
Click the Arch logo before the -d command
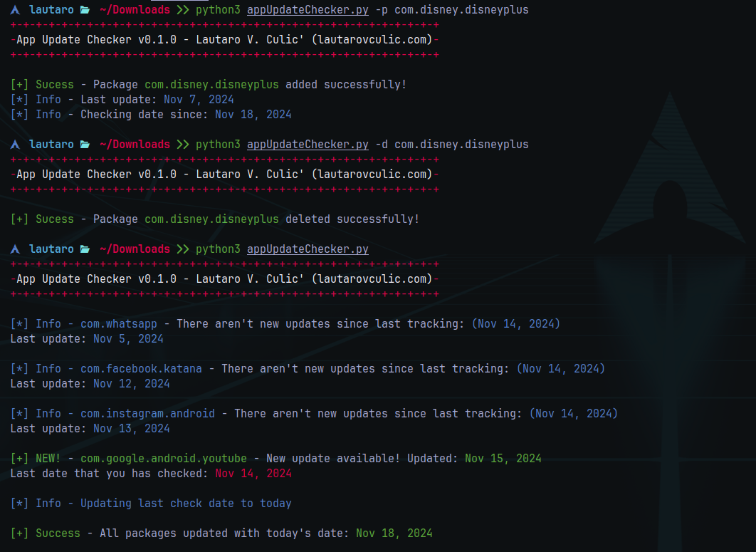click(x=16, y=145)
